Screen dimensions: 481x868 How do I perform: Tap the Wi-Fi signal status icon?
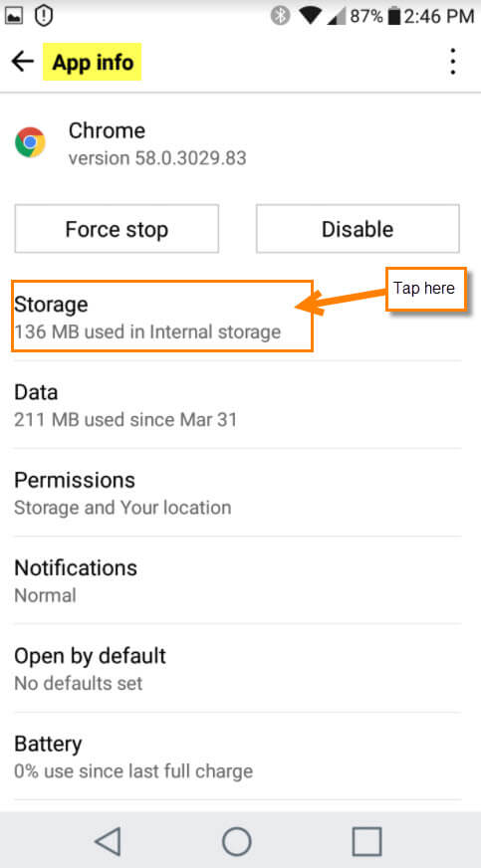coord(311,17)
